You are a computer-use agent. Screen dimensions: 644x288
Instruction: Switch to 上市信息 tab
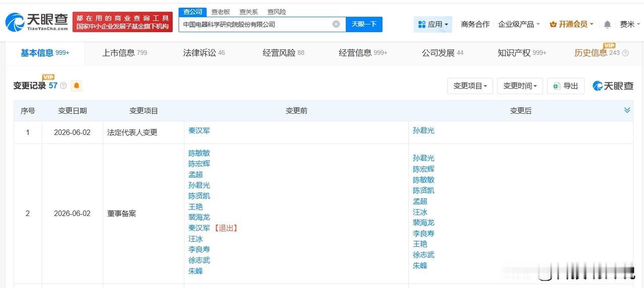click(124, 53)
